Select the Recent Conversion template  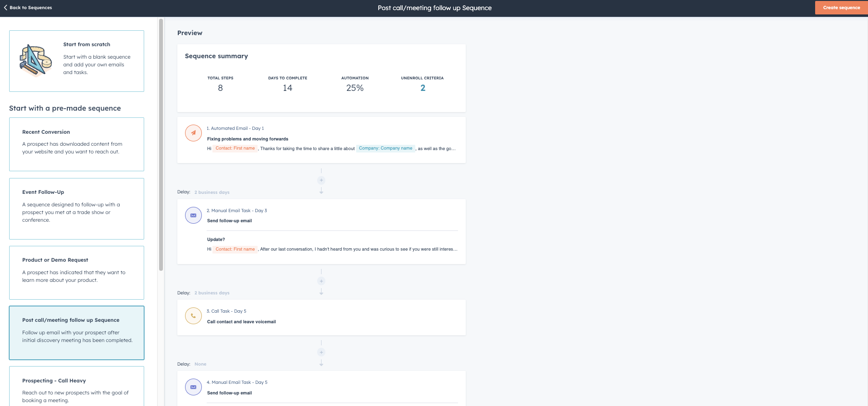point(76,144)
